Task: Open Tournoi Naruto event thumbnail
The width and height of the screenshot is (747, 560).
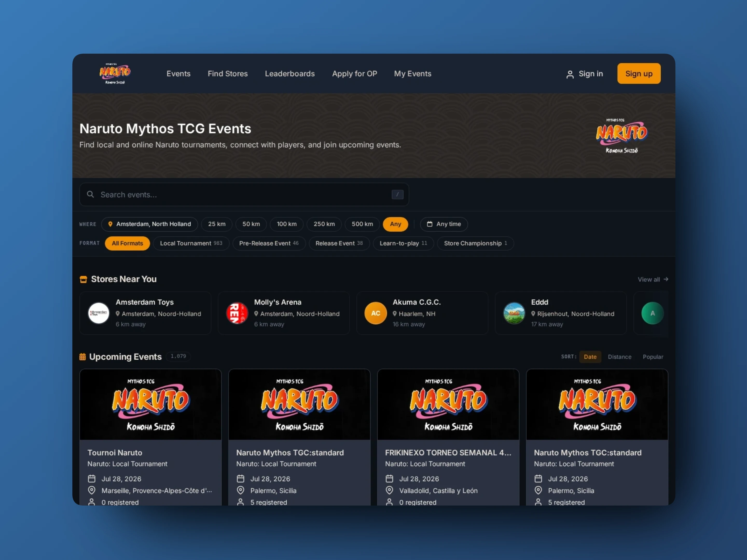Action: point(150,404)
